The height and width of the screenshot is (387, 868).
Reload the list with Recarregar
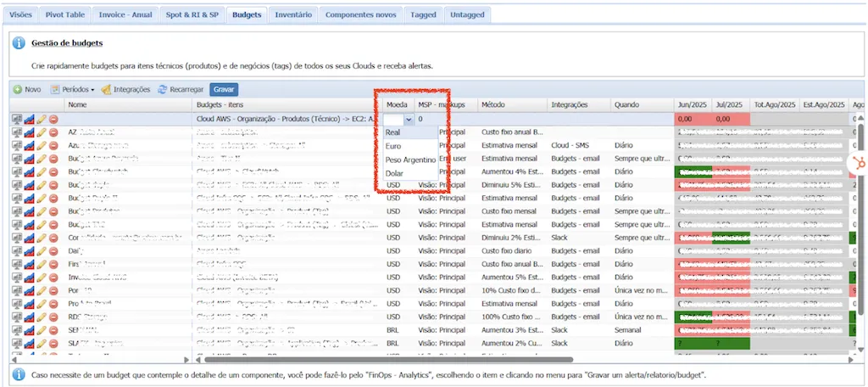point(181,89)
